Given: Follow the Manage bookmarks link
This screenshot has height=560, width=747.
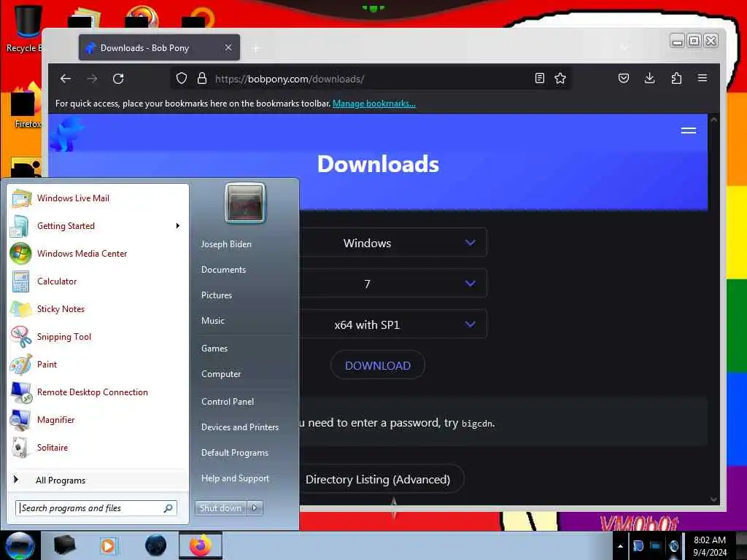Looking at the screenshot, I should pos(374,104).
